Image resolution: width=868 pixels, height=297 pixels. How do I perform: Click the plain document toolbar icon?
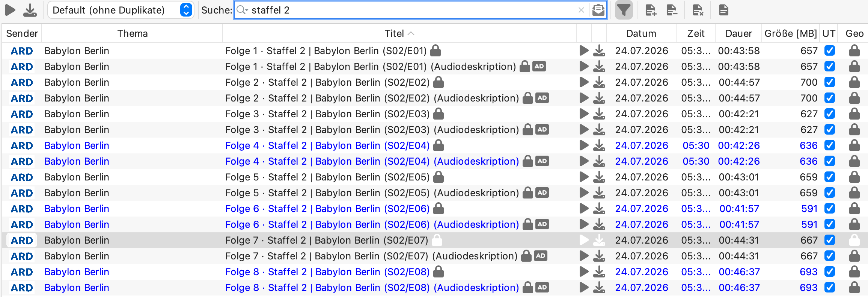click(x=723, y=10)
